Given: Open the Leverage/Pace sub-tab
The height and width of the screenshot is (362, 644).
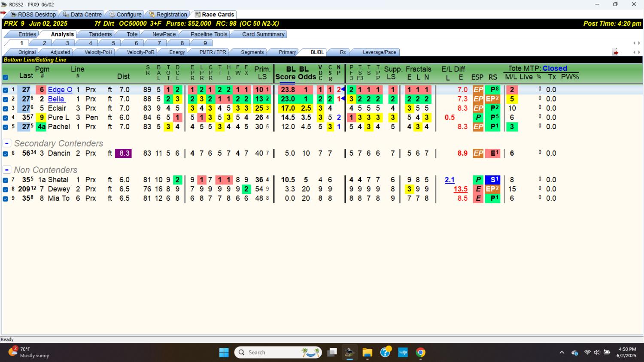Looking at the screenshot, I should 379,52.
